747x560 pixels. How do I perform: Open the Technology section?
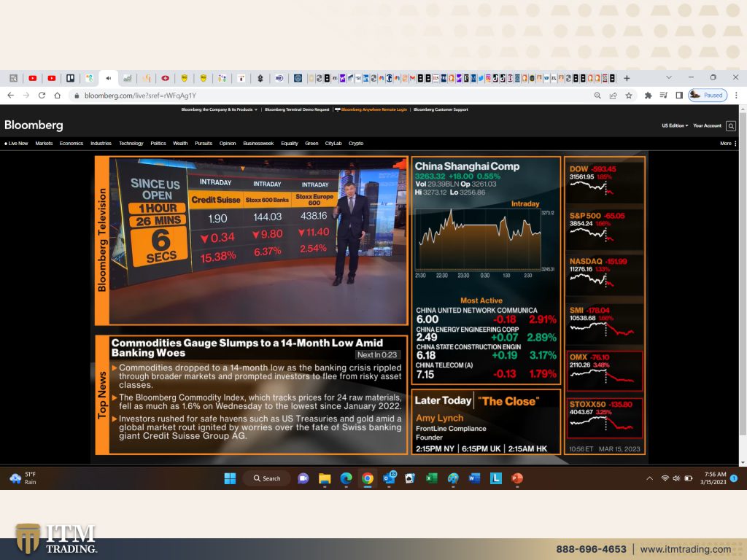coord(131,144)
